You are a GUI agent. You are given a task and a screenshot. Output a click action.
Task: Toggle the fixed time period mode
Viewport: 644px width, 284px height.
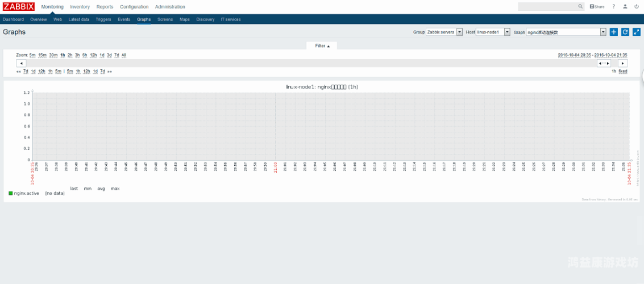[x=623, y=71]
